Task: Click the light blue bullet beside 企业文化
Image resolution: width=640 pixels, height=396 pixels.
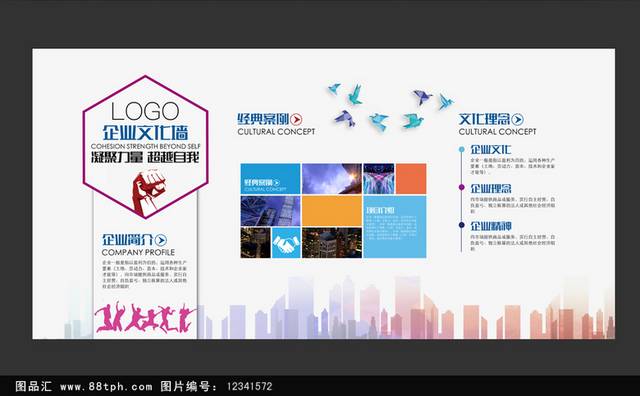Action: (462, 149)
